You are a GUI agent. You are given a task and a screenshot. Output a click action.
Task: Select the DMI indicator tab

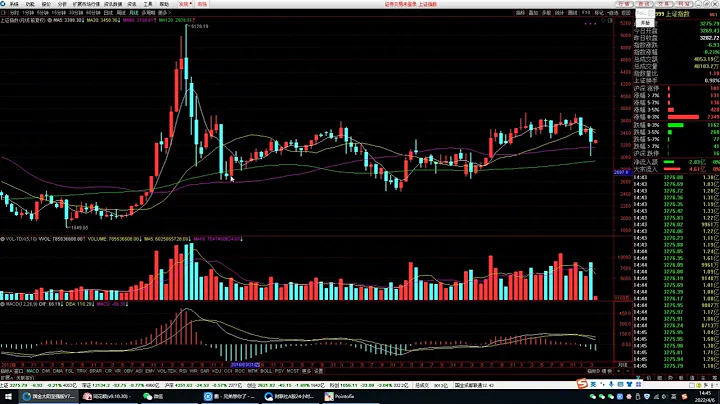[46, 371]
